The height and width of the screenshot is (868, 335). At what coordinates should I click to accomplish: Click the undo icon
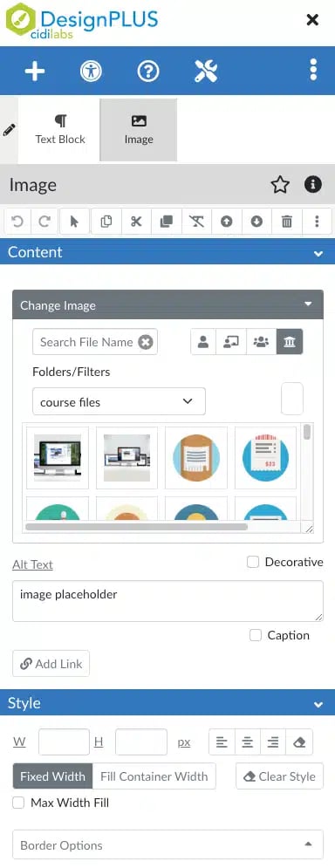pos(17,222)
